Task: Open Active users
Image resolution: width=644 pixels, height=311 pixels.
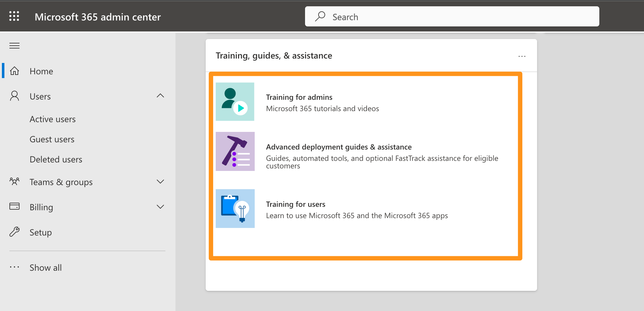Action: click(53, 119)
